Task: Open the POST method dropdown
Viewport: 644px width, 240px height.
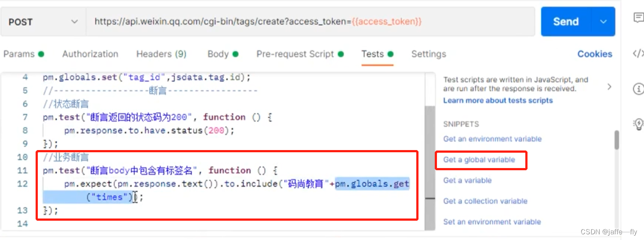Action: pyautogui.click(x=43, y=21)
